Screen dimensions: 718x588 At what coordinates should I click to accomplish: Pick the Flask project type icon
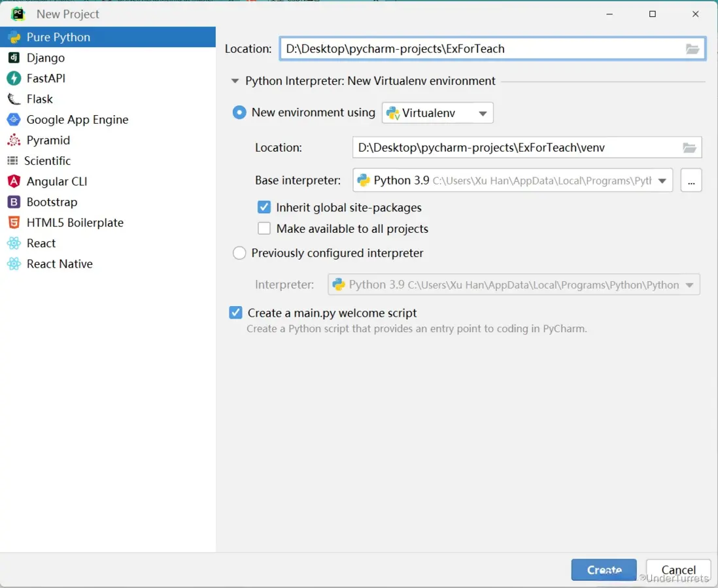(14, 99)
